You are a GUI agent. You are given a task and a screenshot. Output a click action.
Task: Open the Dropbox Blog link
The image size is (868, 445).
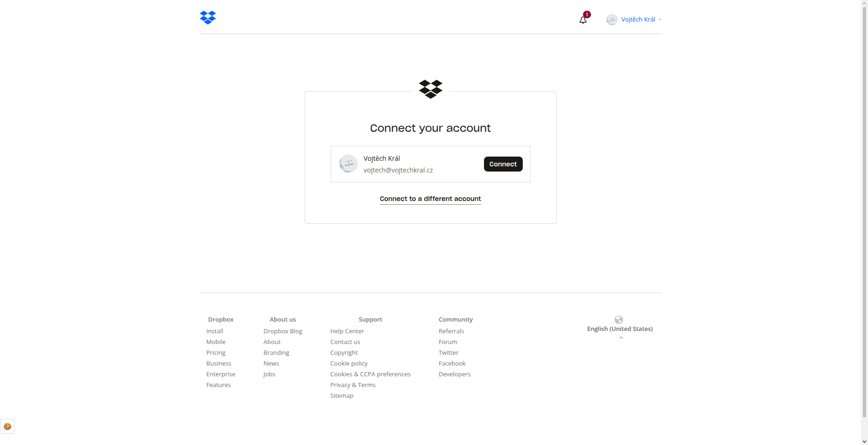pos(283,331)
